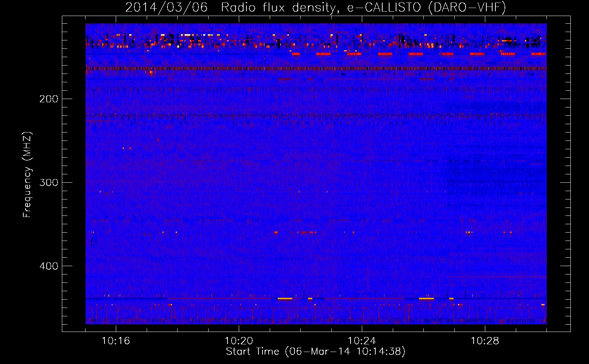Click the 10:16 time tick label

[116, 341]
